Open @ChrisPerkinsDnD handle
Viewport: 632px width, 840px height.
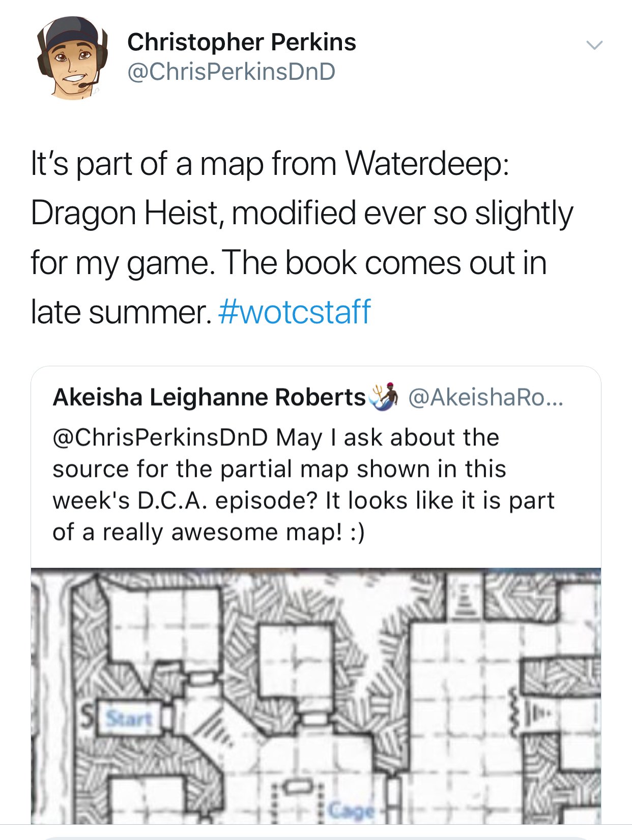pyautogui.click(x=231, y=71)
